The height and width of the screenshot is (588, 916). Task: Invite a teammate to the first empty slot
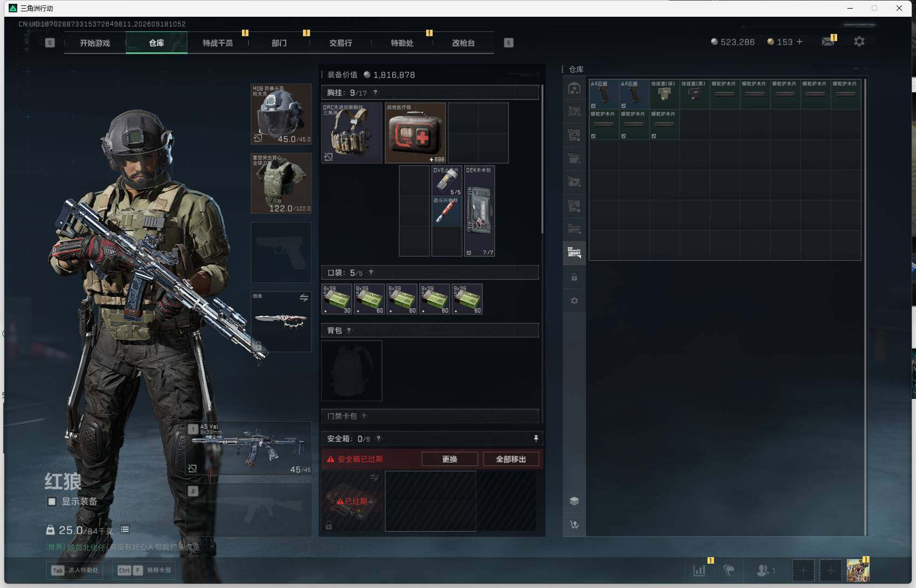pos(803,570)
